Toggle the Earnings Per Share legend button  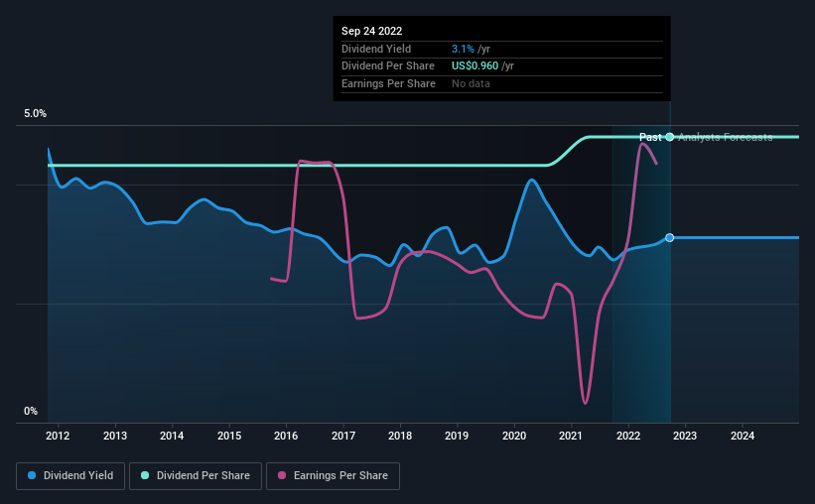[x=333, y=476]
